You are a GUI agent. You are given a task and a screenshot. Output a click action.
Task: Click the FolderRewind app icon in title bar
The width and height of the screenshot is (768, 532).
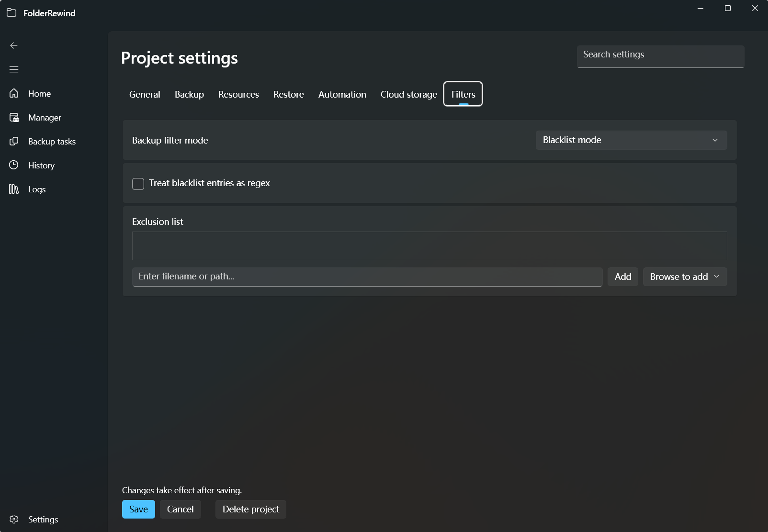point(11,13)
